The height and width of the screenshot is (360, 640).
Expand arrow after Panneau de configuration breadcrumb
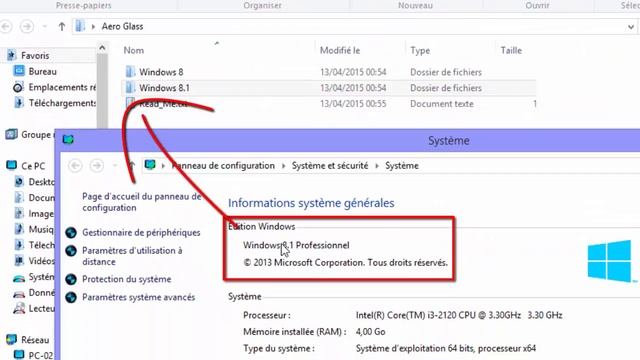[x=283, y=166]
